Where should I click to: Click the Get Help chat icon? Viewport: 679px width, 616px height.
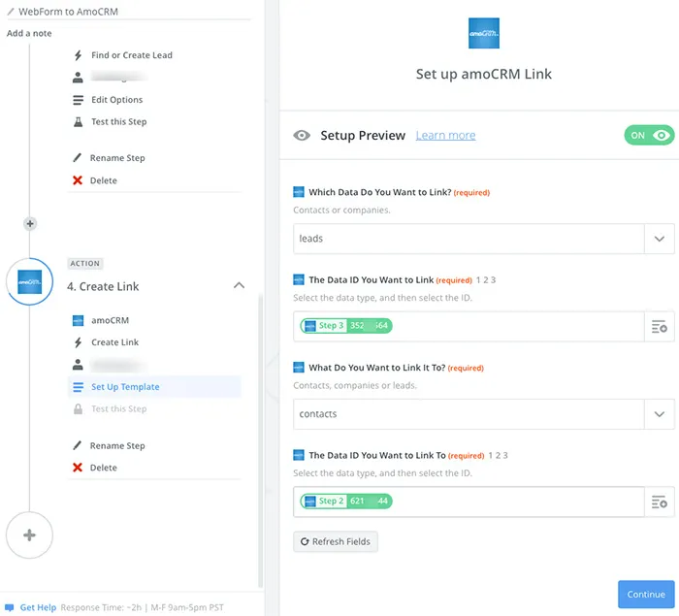coord(10,607)
